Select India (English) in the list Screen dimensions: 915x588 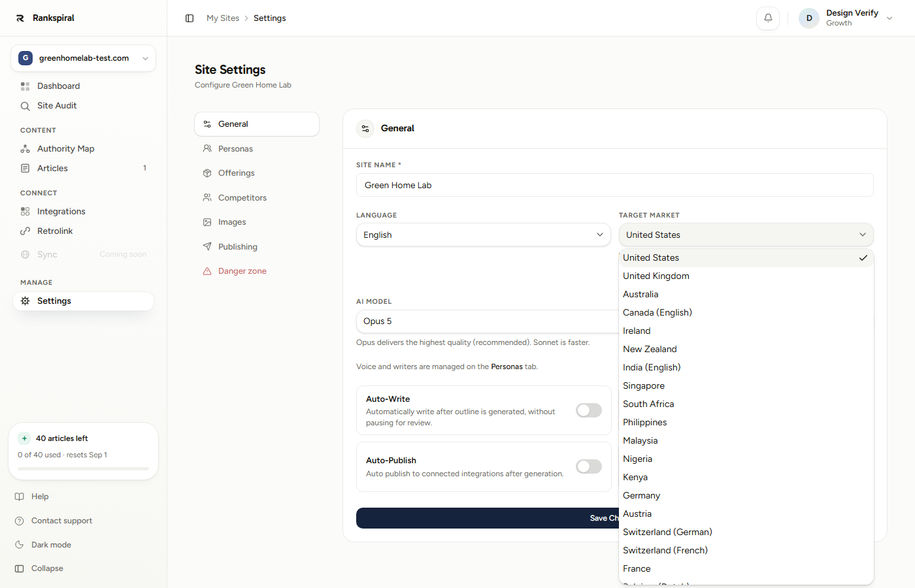point(746,368)
